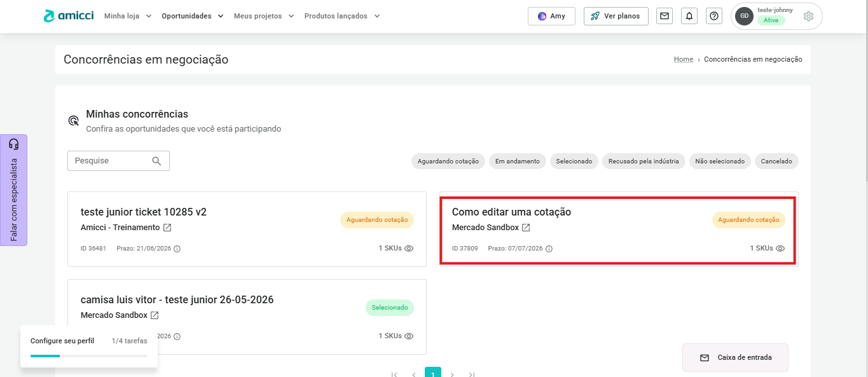Expand the Meus projetos menu

tap(264, 16)
